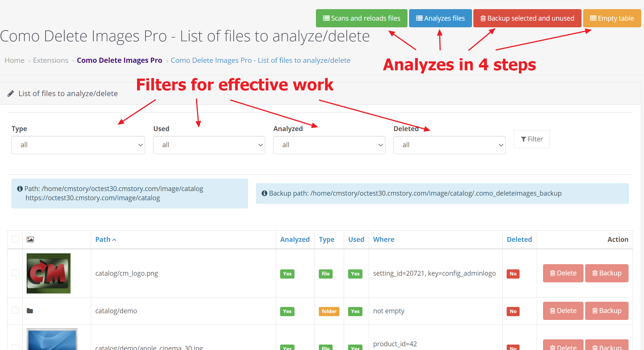Click info icon next to Backup path
Viewport: 644px width, 350px height.
click(x=264, y=193)
